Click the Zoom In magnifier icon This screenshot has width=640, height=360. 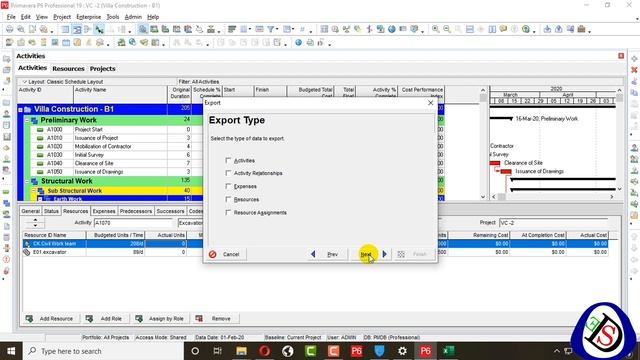coord(436,29)
